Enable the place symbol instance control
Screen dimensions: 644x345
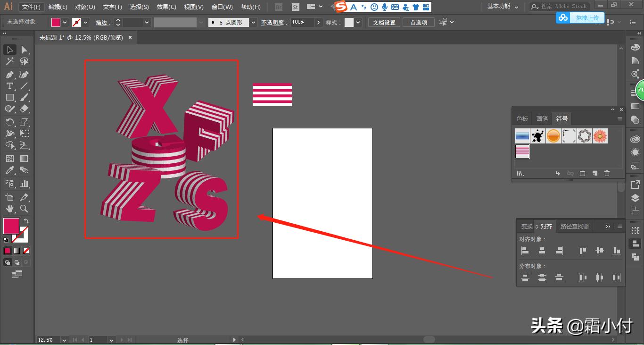coord(558,173)
